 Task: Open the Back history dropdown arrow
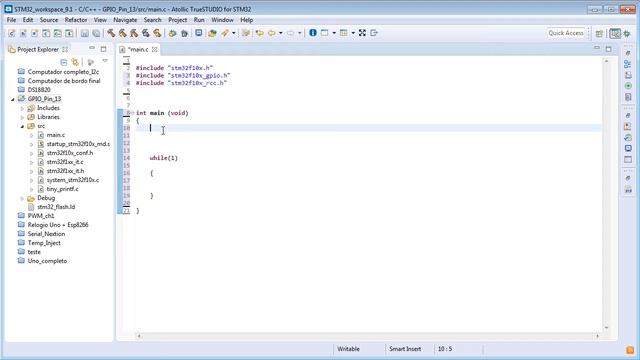click(280, 33)
